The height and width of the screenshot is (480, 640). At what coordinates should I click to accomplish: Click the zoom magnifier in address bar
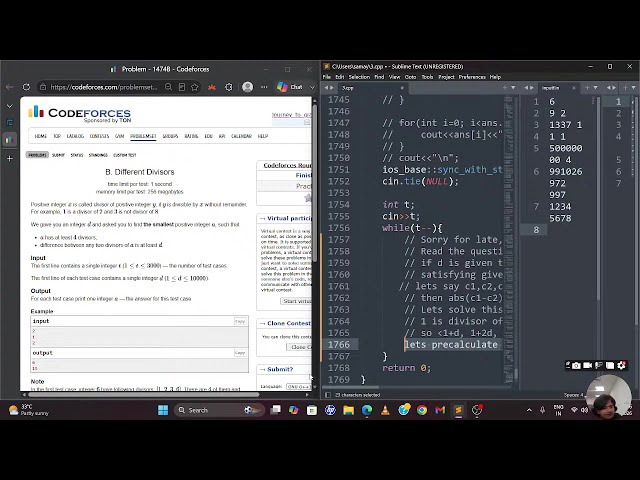coord(168,87)
